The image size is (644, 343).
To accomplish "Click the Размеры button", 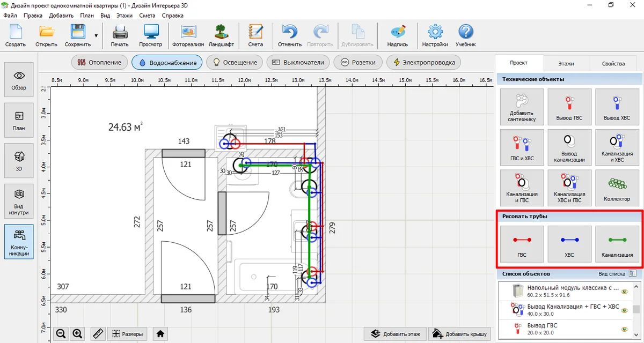I will coord(128,333).
